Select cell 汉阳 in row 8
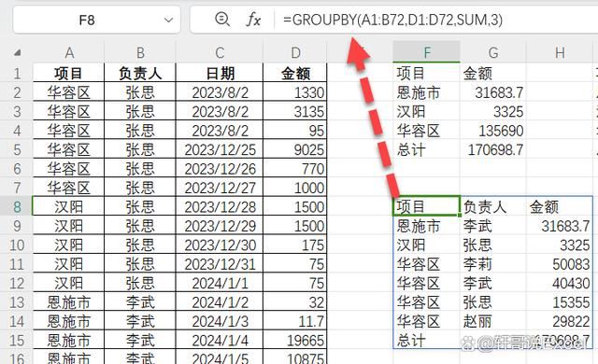Screen dimensions: 598x364 click(68, 207)
